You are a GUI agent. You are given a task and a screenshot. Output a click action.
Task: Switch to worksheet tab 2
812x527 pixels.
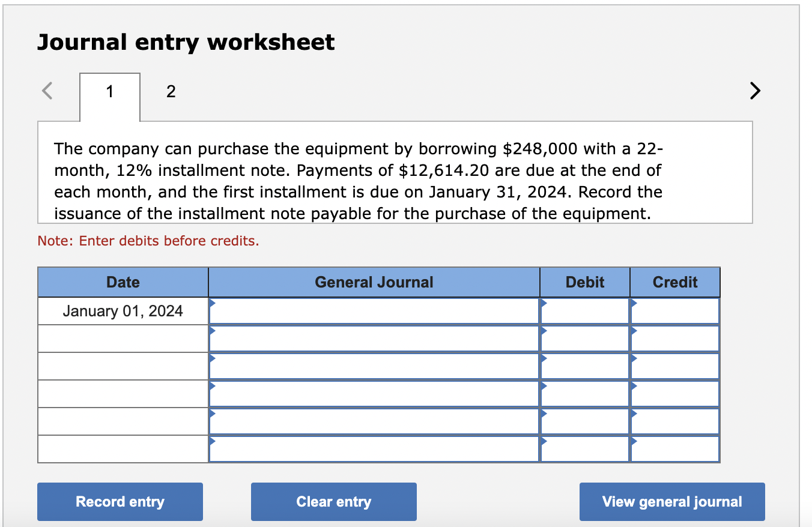tap(171, 91)
